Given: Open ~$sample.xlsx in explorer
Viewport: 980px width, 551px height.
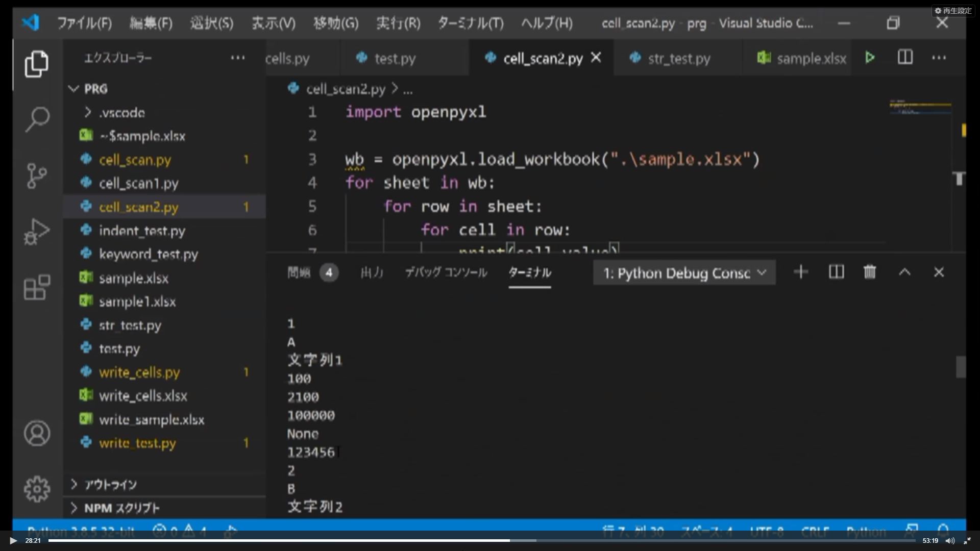Looking at the screenshot, I should coord(164,136).
